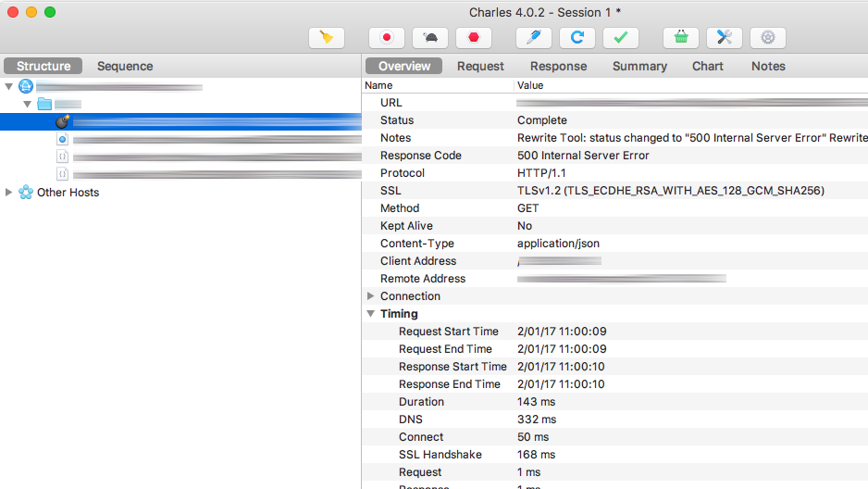The height and width of the screenshot is (489, 868).
Task: Toggle recording with the red record button
Action: click(387, 38)
